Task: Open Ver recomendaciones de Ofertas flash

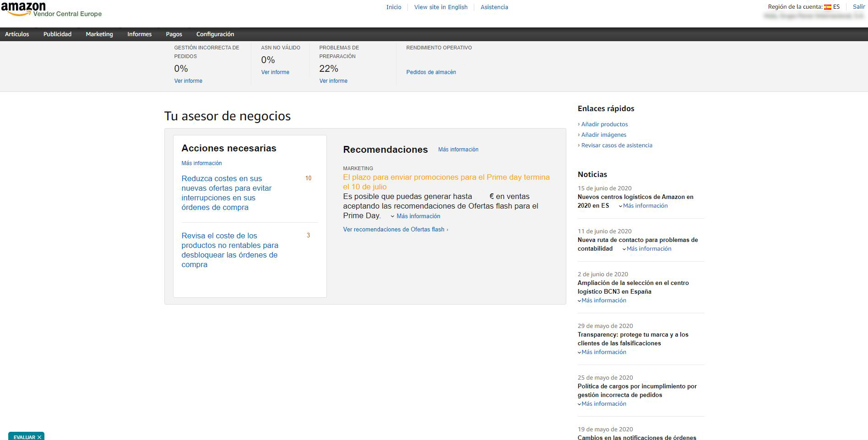Action: (396, 230)
